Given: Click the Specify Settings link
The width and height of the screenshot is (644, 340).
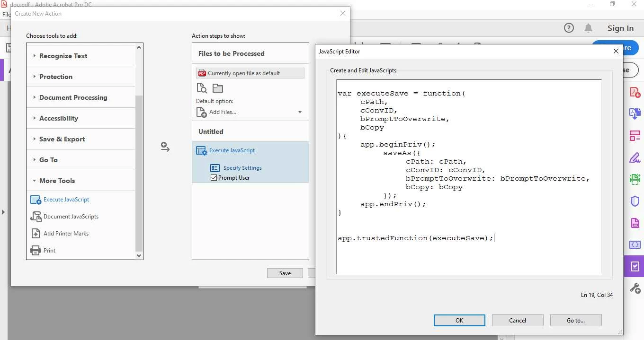Looking at the screenshot, I should click(242, 168).
